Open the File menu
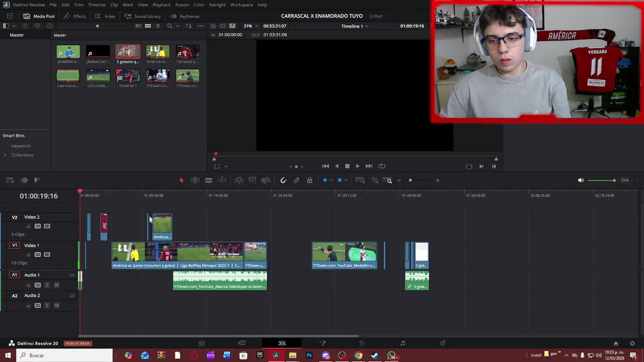Viewport: 644px width, 362px height. (x=53, y=5)
